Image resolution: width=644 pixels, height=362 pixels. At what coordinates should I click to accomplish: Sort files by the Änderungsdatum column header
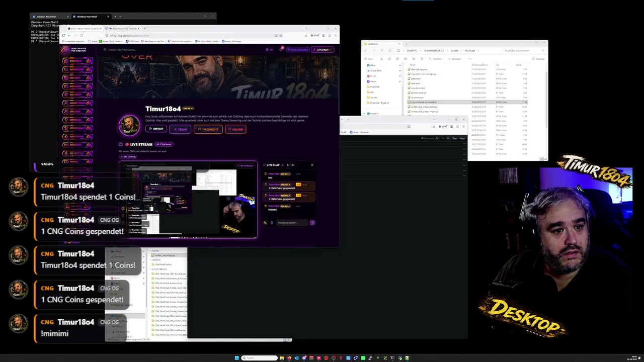point(480,65)
